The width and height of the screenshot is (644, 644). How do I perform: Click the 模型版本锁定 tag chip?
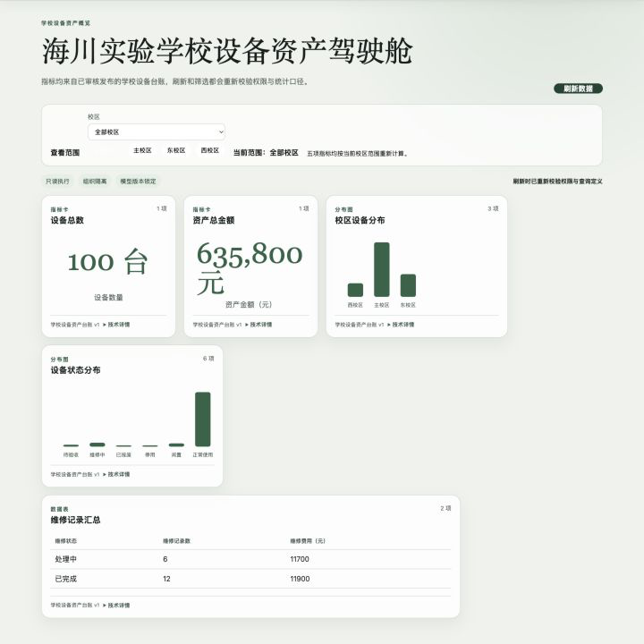coord(138,181)
